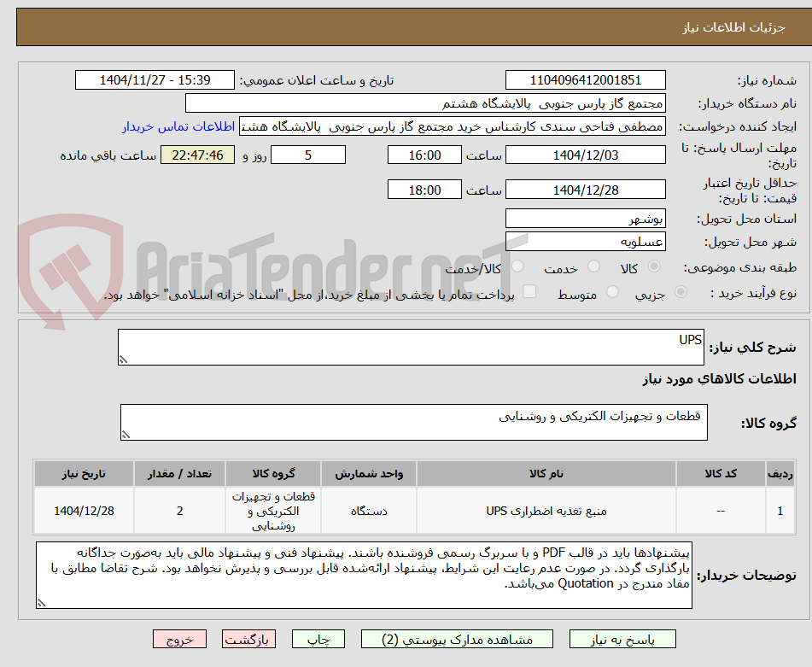Click the شماره نیاز number field
The width and height of the screenshot is (812, 667).
click(x=585, y=80)
